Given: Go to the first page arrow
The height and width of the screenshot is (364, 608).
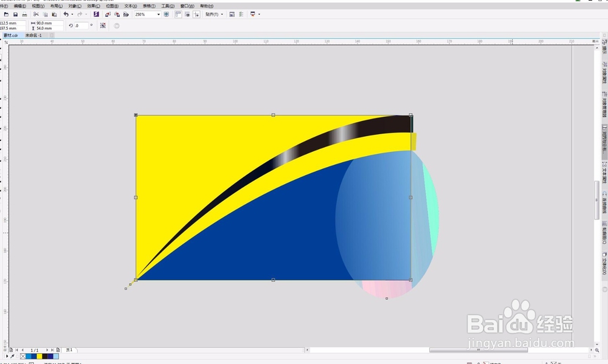Looking at the screenshot, I should (x=17, y=350).
